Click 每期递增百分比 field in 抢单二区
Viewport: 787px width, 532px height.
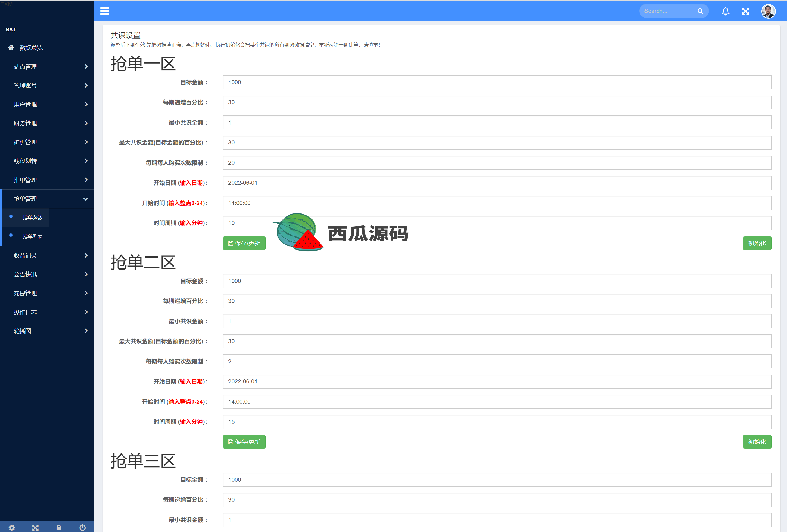(x=497, y=301)
